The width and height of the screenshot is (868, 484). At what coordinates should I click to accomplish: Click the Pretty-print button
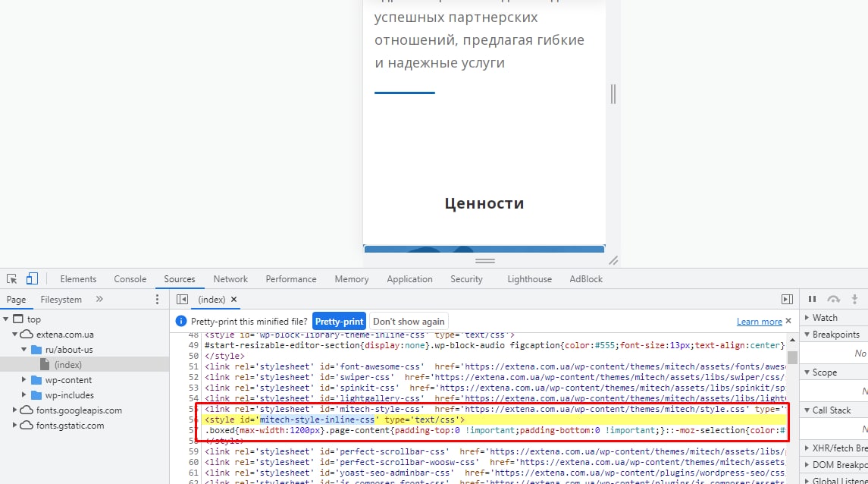(339, 321)
